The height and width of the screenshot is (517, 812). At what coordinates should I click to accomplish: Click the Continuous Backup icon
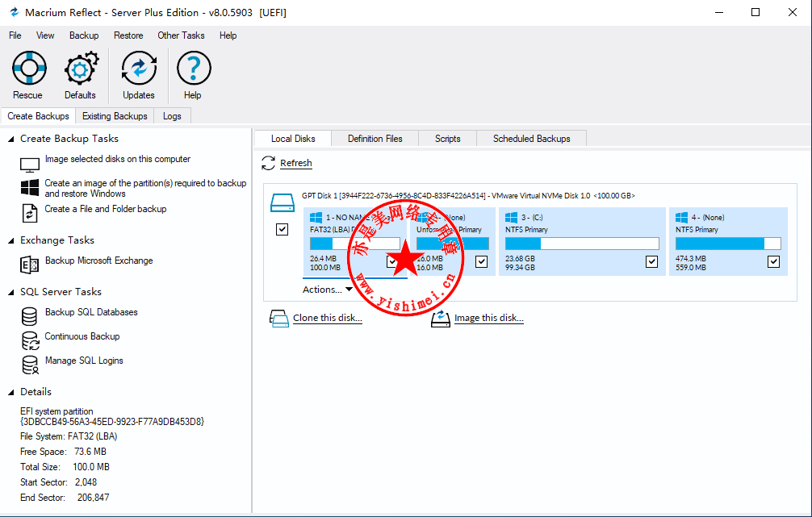(30, 340)
